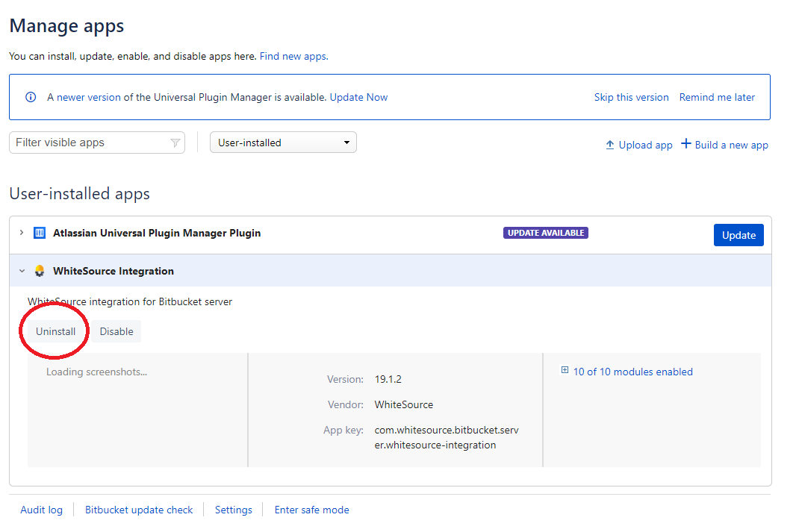The width and height of the screenshot is (799, 532).
Task: Choose Remind me later
Action: (717, 97)
